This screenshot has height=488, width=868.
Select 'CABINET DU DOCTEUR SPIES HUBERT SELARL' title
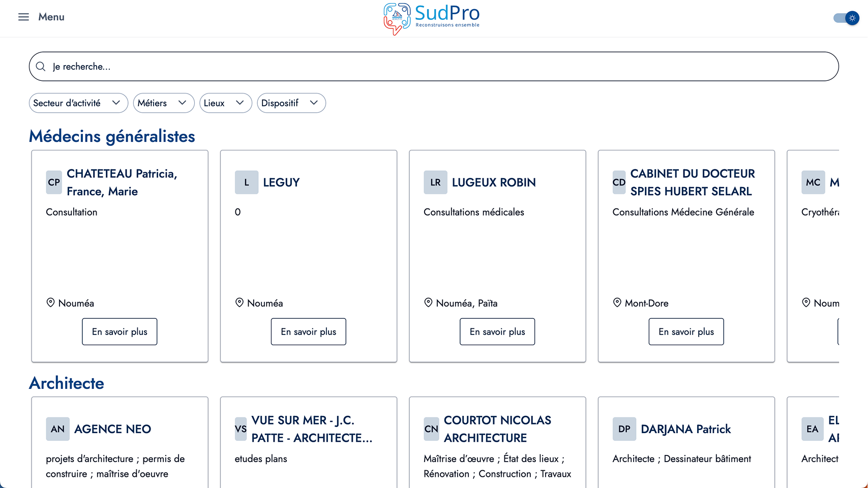[693, 182]
